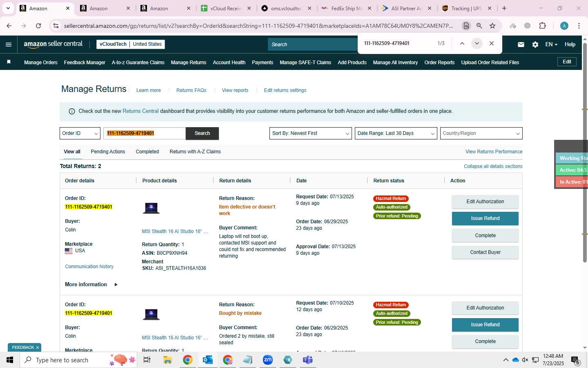Click the Search button for Order ID

(202, 133)
